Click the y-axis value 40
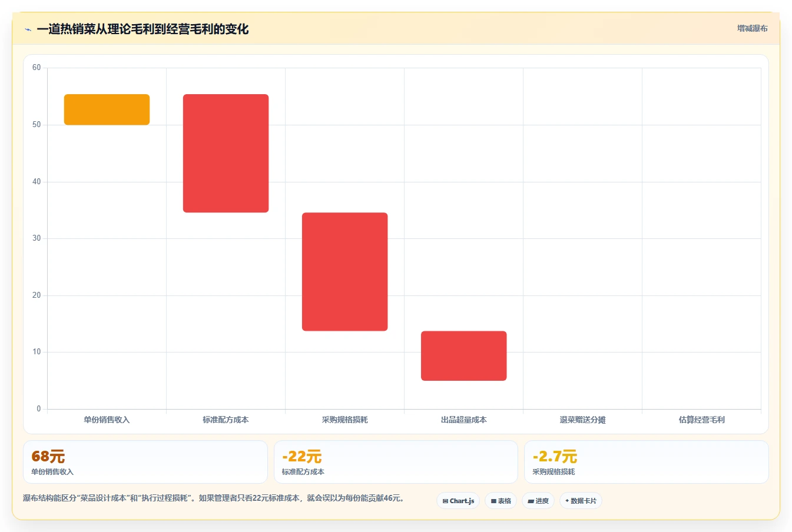This screenshot has width=792, height=532. 37,182
